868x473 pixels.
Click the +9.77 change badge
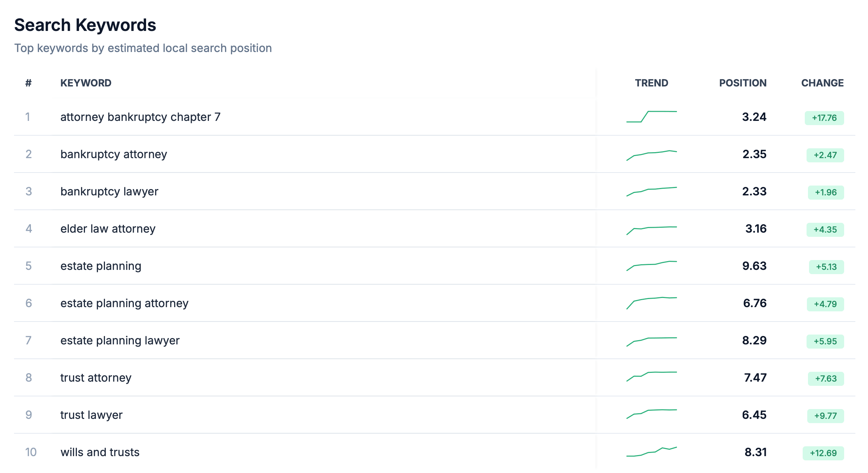826,416
